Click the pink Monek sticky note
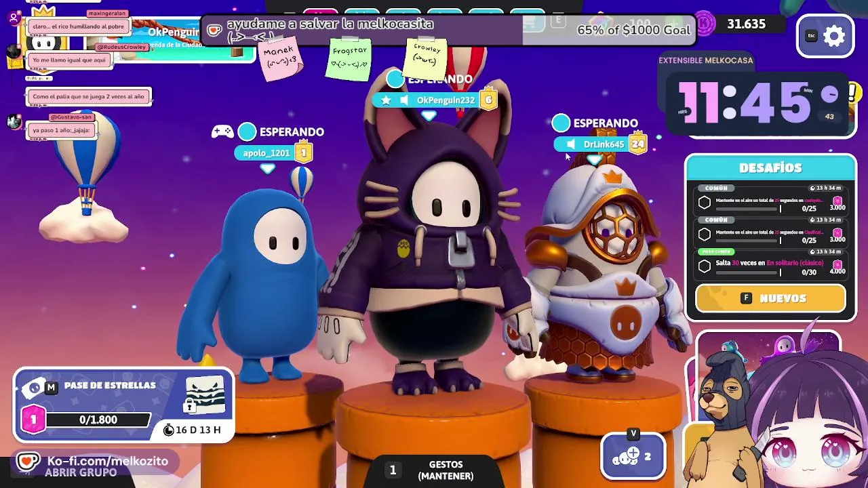This screenshot has width=868, height=488. tap(279, 60)
